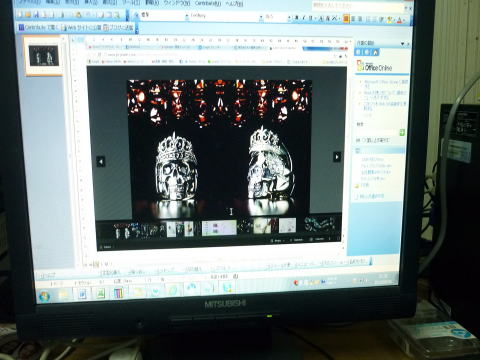Click the Office Online logo

pos(374,66)
